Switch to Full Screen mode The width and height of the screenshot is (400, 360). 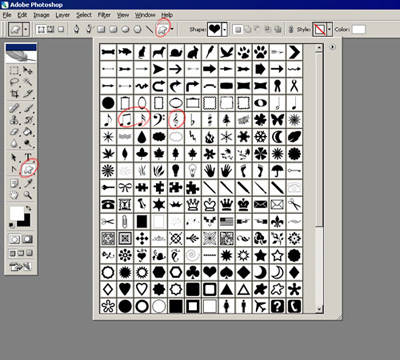click(29, 253)
